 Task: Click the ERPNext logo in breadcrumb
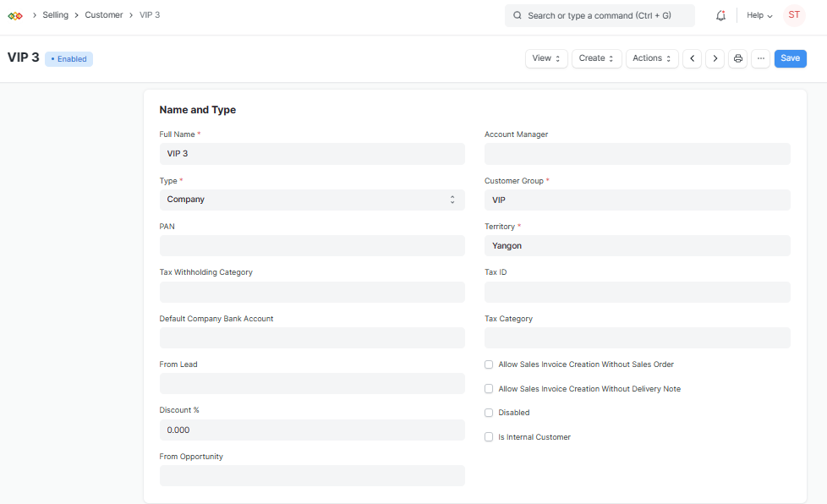coord(14,14)
